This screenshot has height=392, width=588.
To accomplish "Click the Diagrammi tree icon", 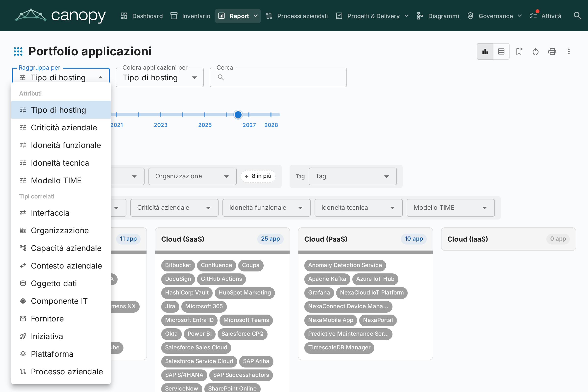I will pos(420,16).
